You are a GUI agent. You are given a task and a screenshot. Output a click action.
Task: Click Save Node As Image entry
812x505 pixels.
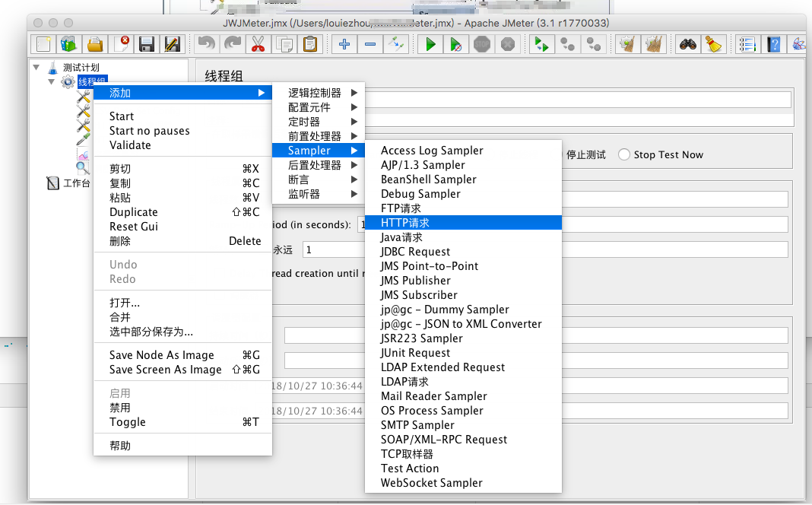coord(182,355)
